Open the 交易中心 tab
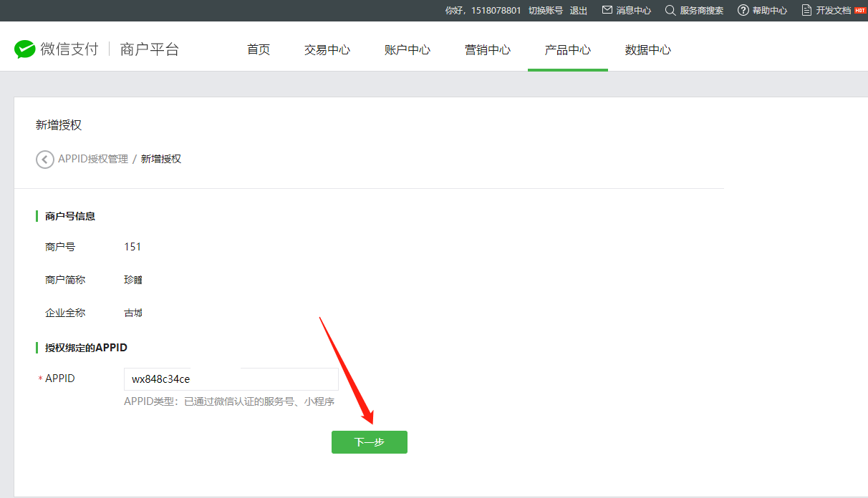Image resolution: width=868 pixels, height=498 pixels. (327, 49)
